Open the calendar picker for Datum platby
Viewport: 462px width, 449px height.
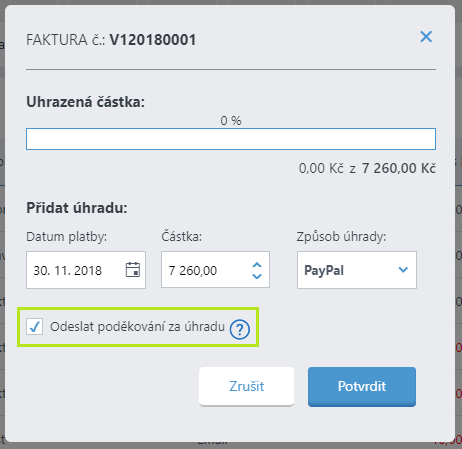pos(133,270)
